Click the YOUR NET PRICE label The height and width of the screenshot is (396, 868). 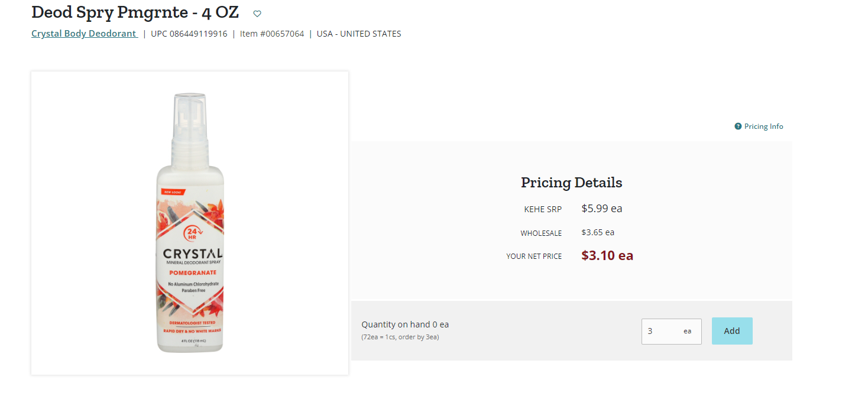click(x=534, y=257)
